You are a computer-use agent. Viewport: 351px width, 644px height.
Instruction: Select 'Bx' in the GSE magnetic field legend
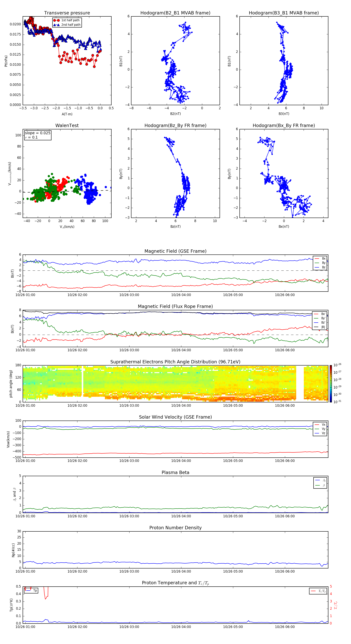pyautogui.click(x=320, y=259)
